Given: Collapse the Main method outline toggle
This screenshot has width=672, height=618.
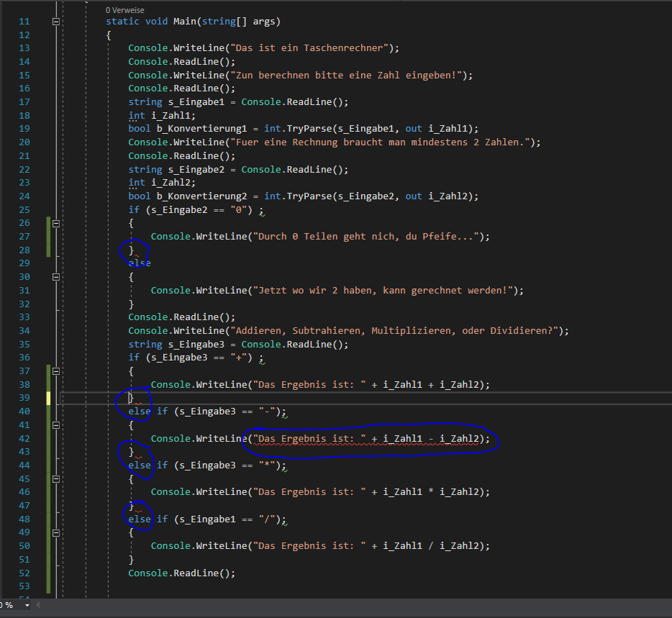Looking at the screenshot, I should 56,22.
